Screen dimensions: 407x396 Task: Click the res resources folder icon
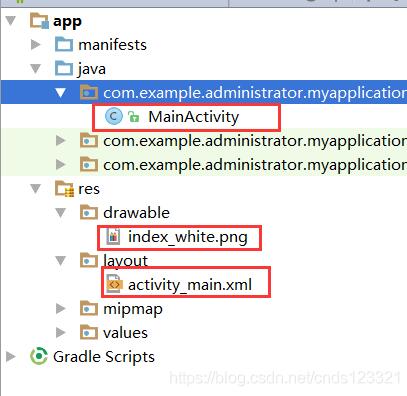click(64, 189)
